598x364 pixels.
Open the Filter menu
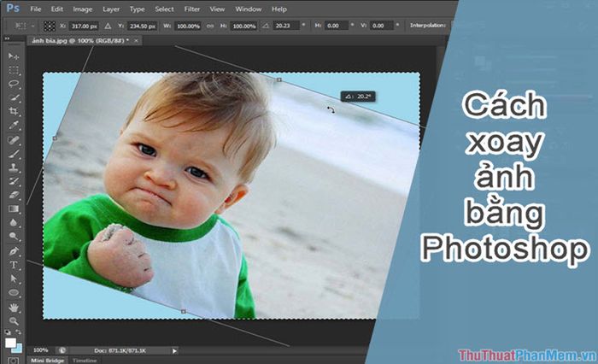(192, 9)
